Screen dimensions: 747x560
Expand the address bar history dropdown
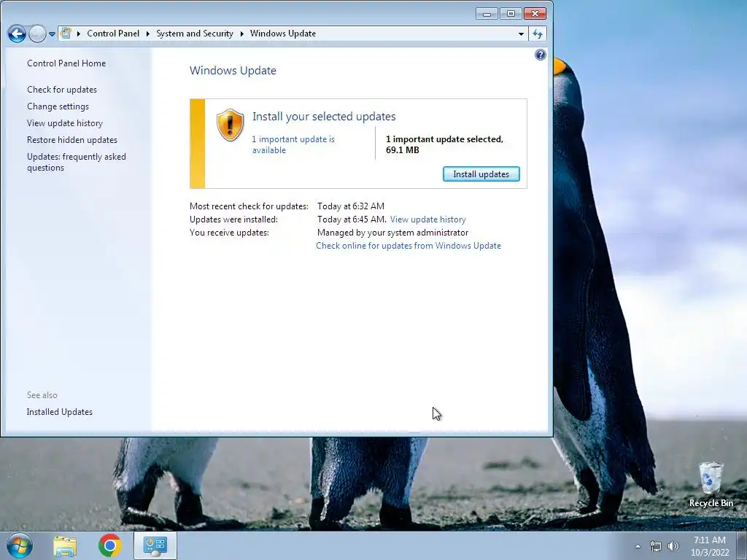pyautogui.click(x=521, y=34)
